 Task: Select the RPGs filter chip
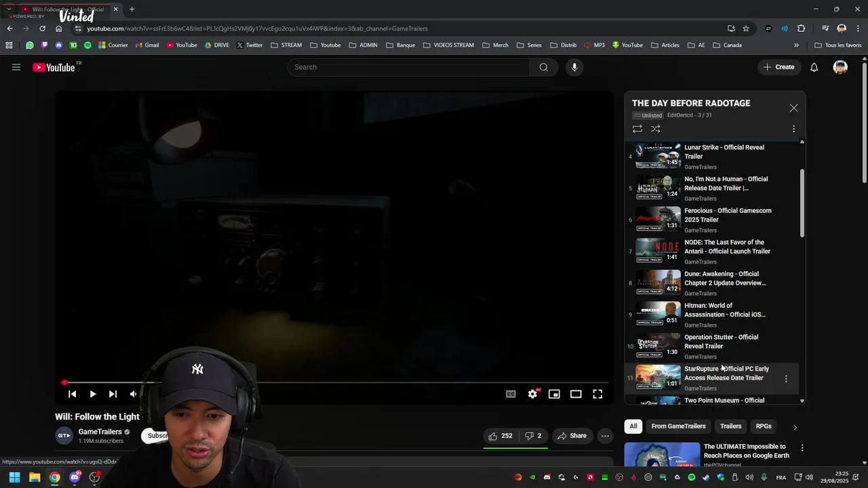tap(764, 426)
